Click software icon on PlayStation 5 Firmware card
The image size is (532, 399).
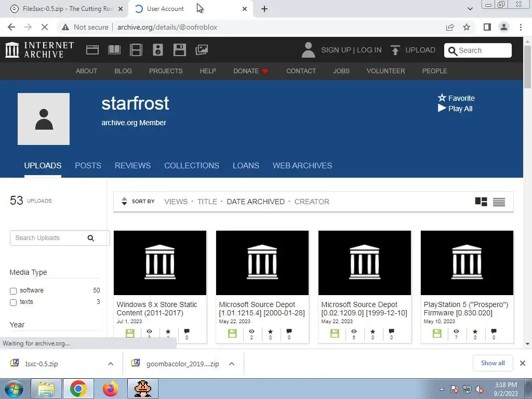[437, 333]
